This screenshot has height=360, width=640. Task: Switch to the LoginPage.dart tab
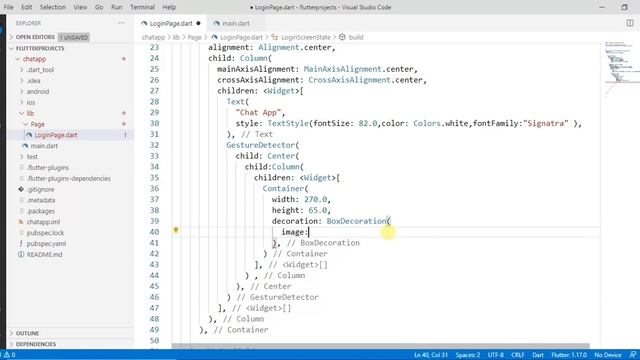click(171, 23)
